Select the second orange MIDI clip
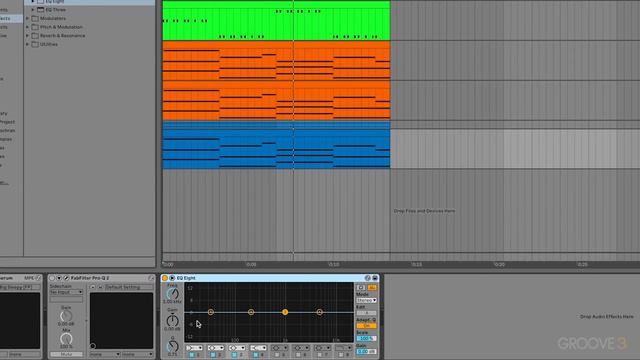 click(x=276, y=100)
